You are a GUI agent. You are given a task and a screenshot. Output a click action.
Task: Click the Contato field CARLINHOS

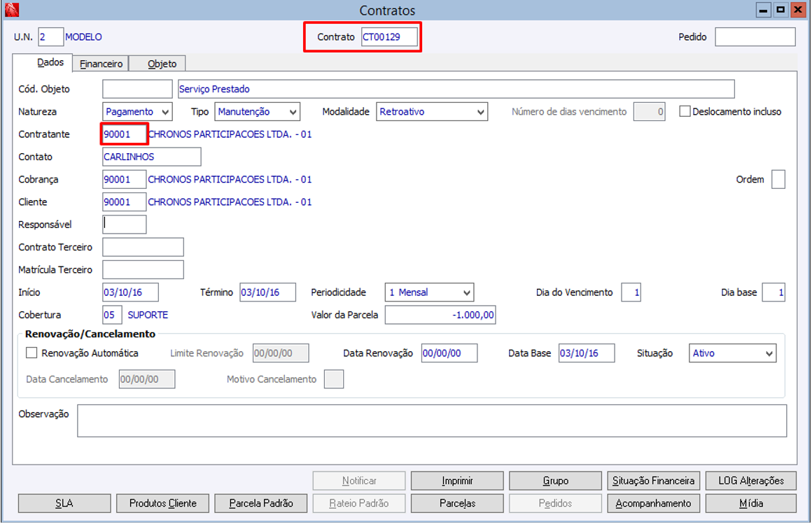(x=152, y=157)
